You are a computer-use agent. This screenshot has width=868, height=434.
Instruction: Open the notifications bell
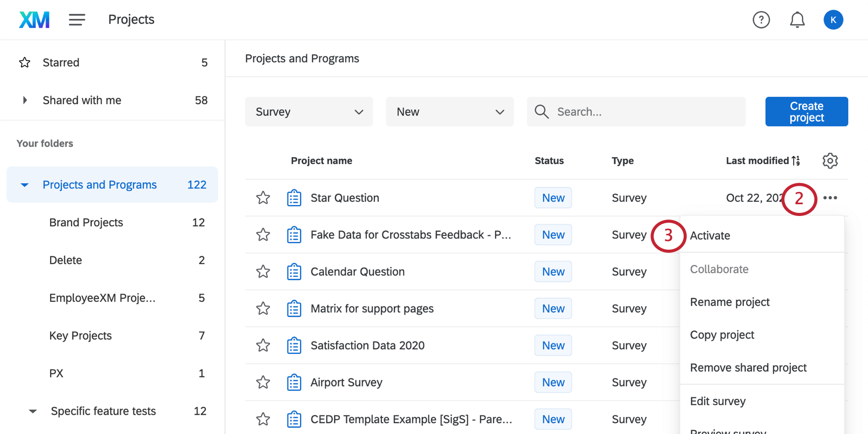797,20
